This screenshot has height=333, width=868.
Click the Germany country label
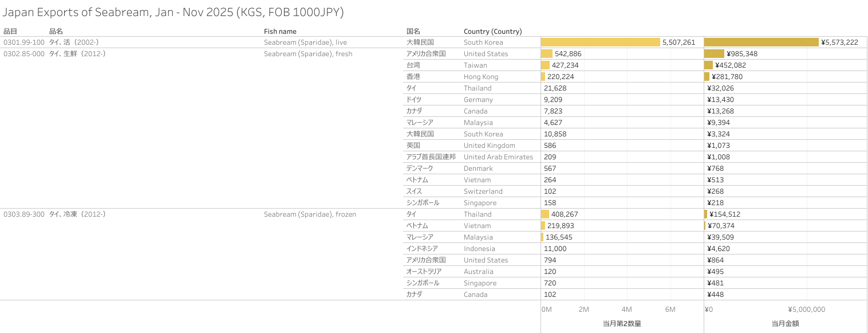[478, 100]
